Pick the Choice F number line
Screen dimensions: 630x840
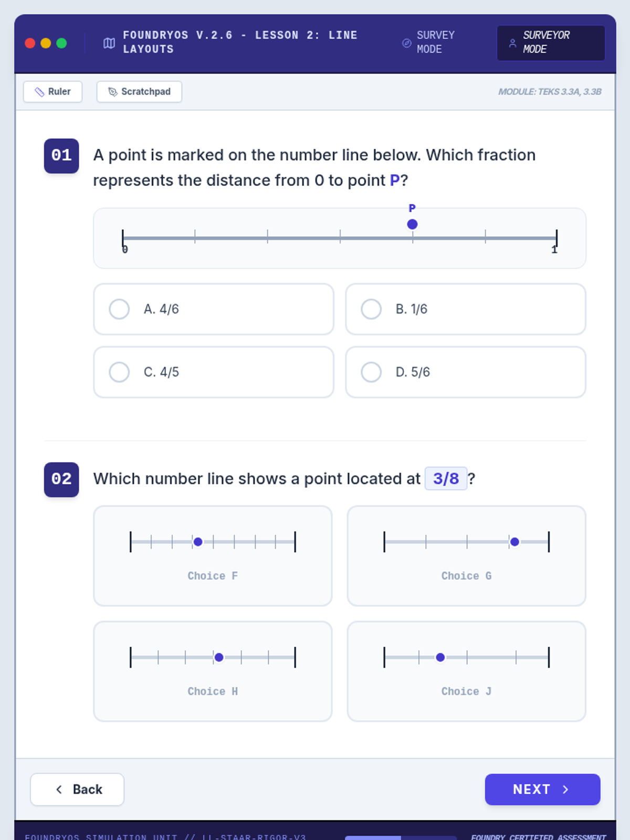click(213, 555)
